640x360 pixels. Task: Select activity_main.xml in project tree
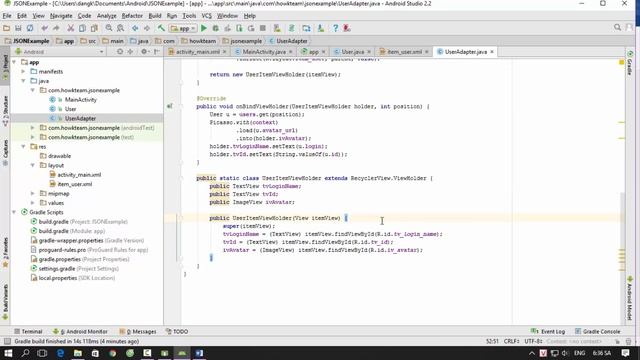[x=79, y=175]
